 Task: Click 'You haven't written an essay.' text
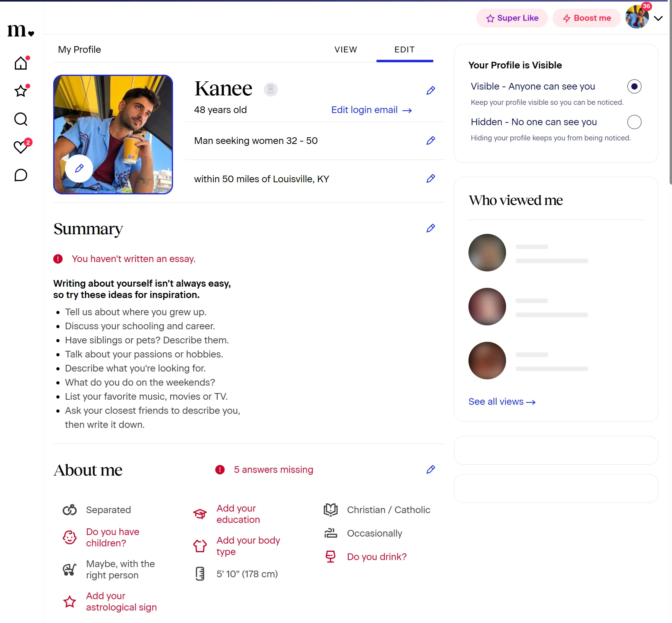click(133, 259)
